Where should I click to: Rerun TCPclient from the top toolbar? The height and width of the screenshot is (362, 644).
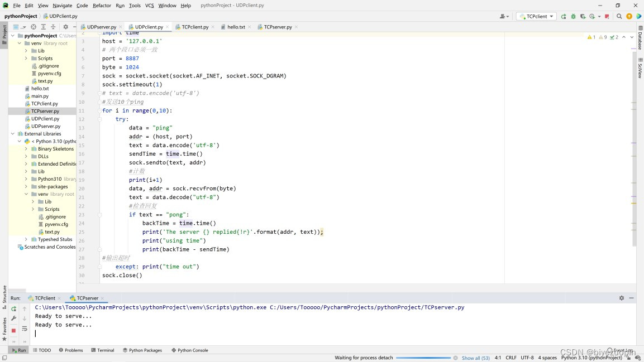coord(564,16)
